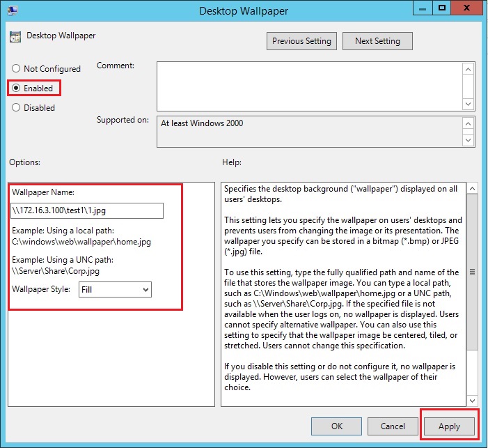Go to Next Setting
Viewport: 488px width, 448px height.
(x=377, y=41)
